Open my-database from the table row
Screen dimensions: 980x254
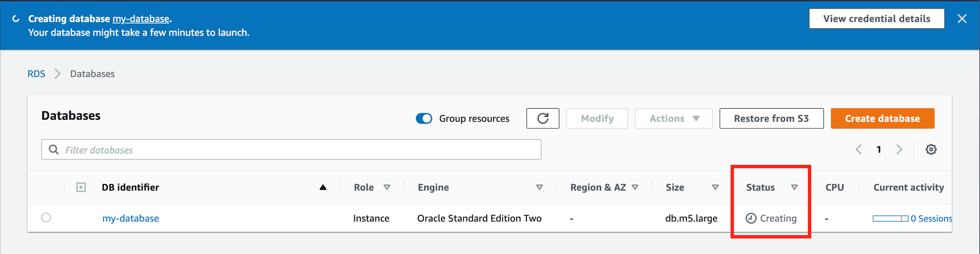[131, 218]
